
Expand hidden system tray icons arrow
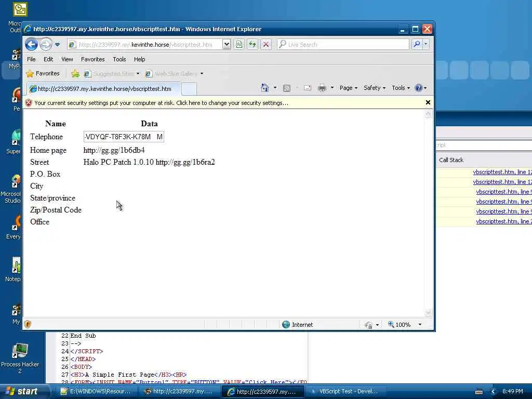click(493, 392)
